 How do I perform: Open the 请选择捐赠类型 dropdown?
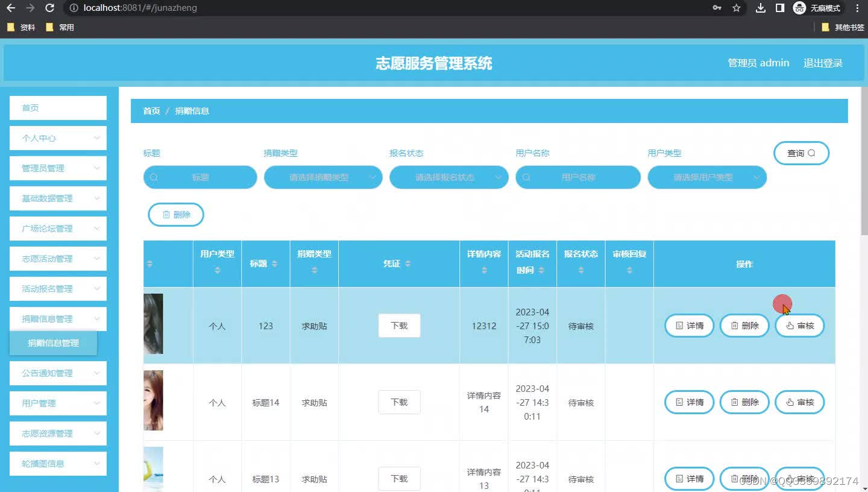[323, 177]
